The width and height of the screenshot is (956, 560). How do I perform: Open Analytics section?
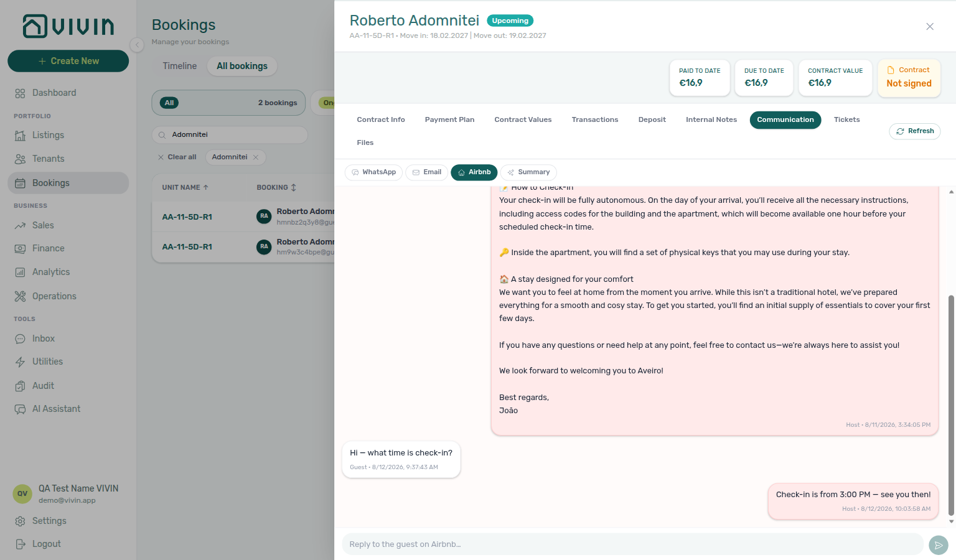tap(68, 272)
